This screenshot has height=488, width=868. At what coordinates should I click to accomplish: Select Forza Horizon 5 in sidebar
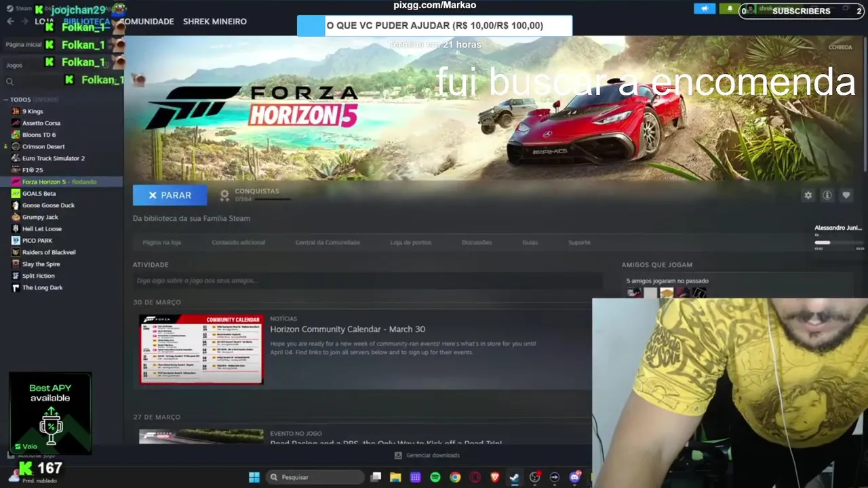(x=61, y=182)
